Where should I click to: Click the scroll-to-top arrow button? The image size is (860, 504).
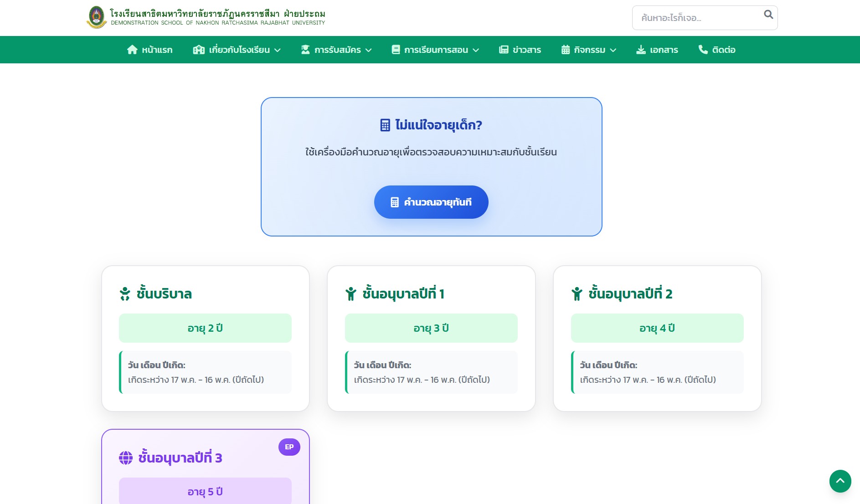click(840, 481)
